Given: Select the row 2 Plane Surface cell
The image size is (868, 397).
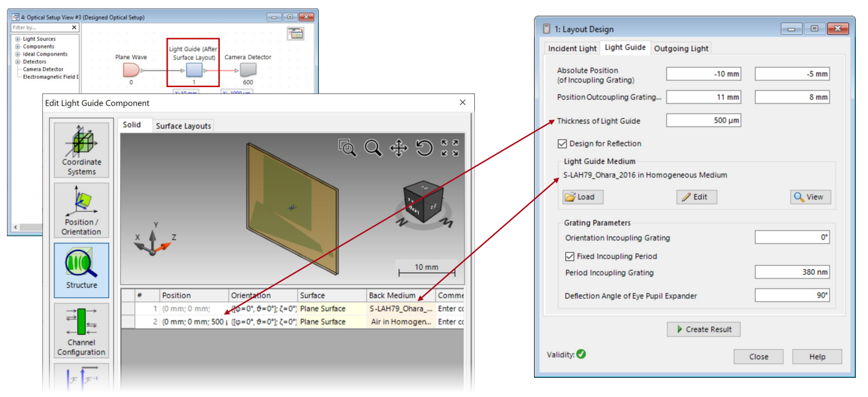Looking at the screenshot, I should [x=333, y=322].
